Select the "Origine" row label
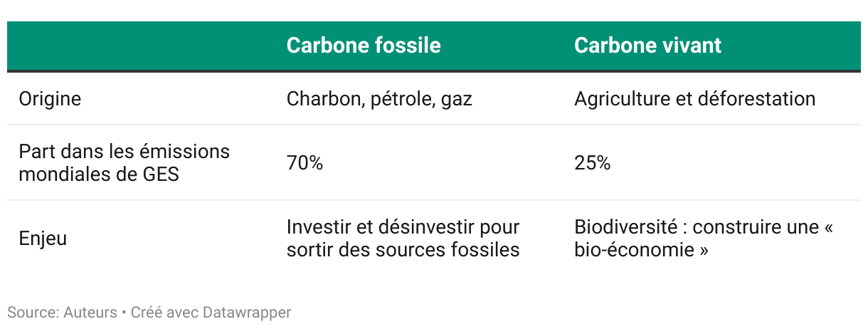The height and width of the screenshot is (329, 868). click(x=50, y=98)
